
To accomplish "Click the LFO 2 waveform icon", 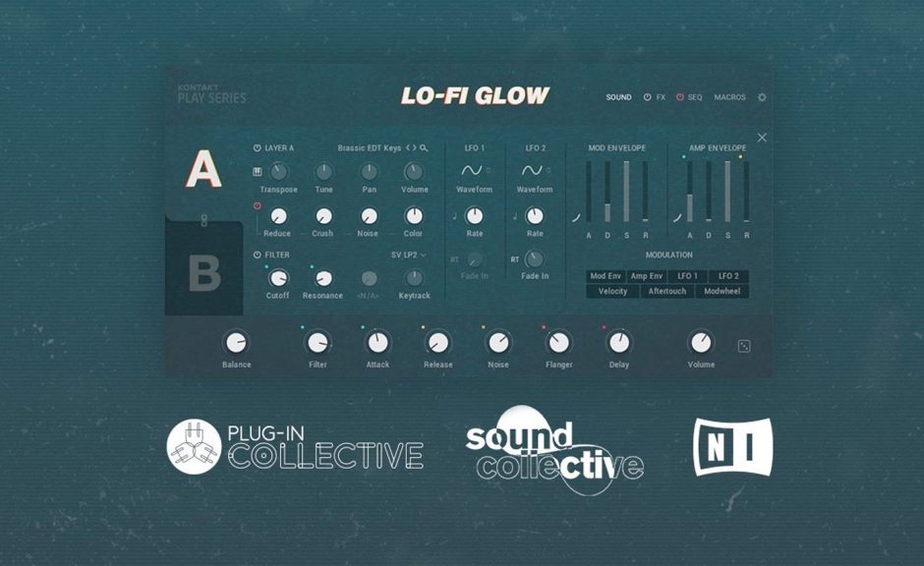I will pyautogui.click(x=532, y=171).
